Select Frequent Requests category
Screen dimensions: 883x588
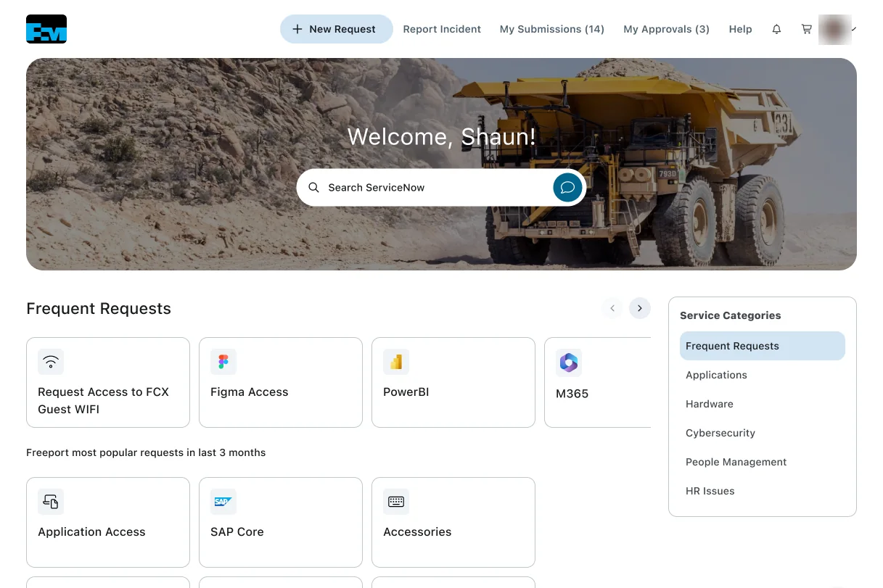(x=763, y=346)
